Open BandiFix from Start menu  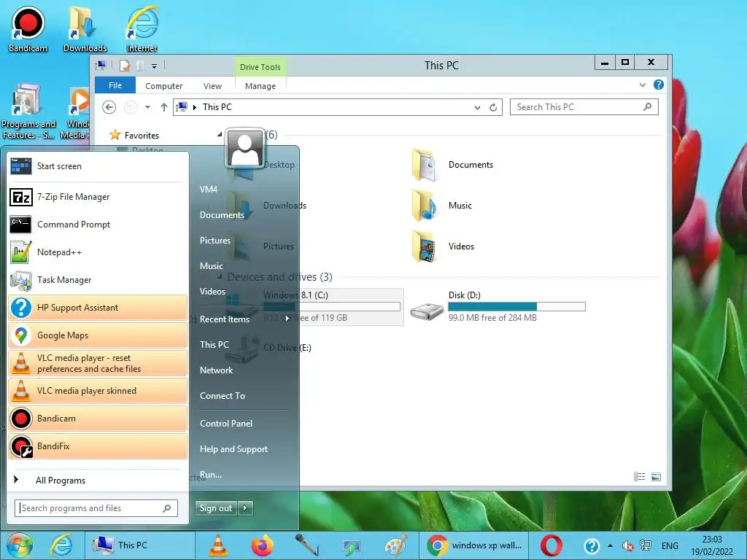(98, 446)
